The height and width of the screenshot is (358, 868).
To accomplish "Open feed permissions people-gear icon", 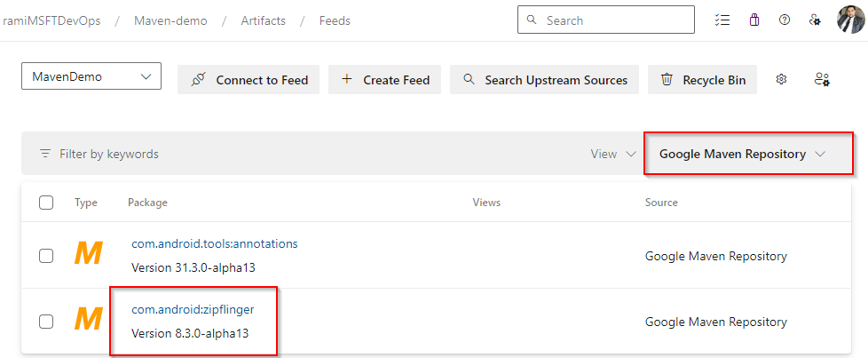I will click(822, 80).
